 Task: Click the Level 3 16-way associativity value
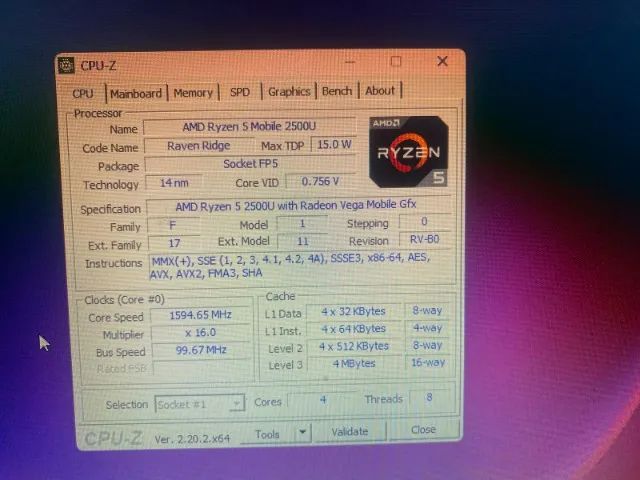(x=428, y=362)
